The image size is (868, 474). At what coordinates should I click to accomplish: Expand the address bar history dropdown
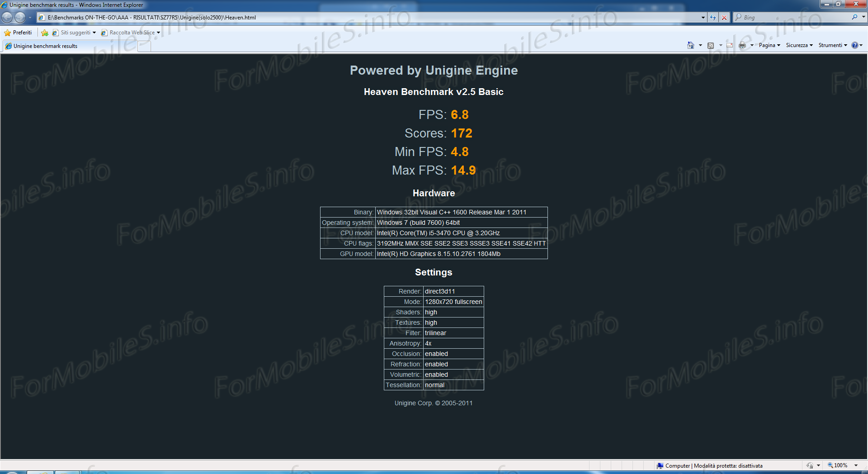click(x=703, y=18)
